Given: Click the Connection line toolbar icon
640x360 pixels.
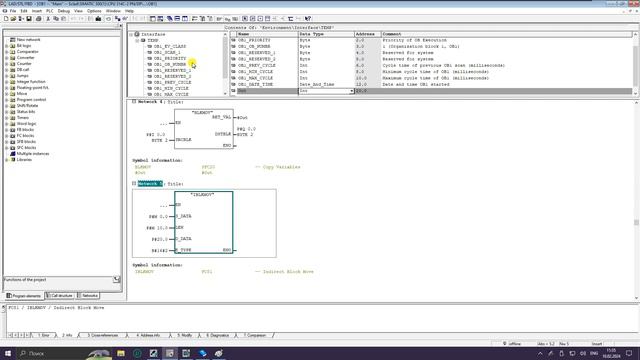Looking at the screenshot, I should 291,19.
